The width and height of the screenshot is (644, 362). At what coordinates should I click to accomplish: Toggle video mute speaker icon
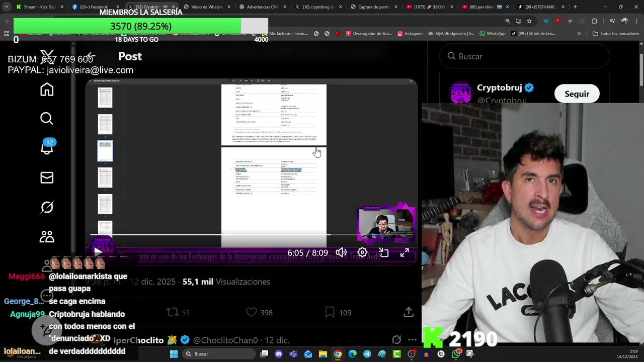pos(341,252)
